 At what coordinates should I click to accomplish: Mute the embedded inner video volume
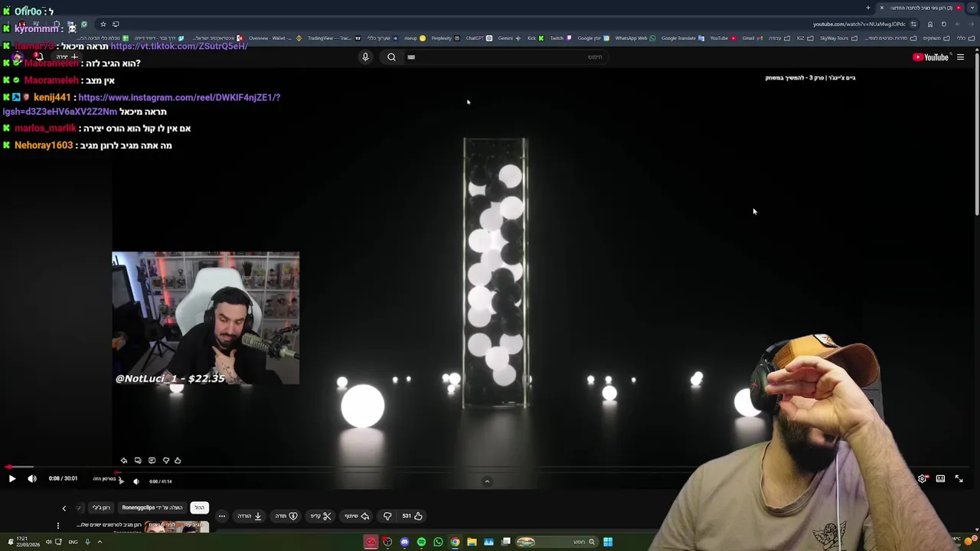click(x=136, y=481)
